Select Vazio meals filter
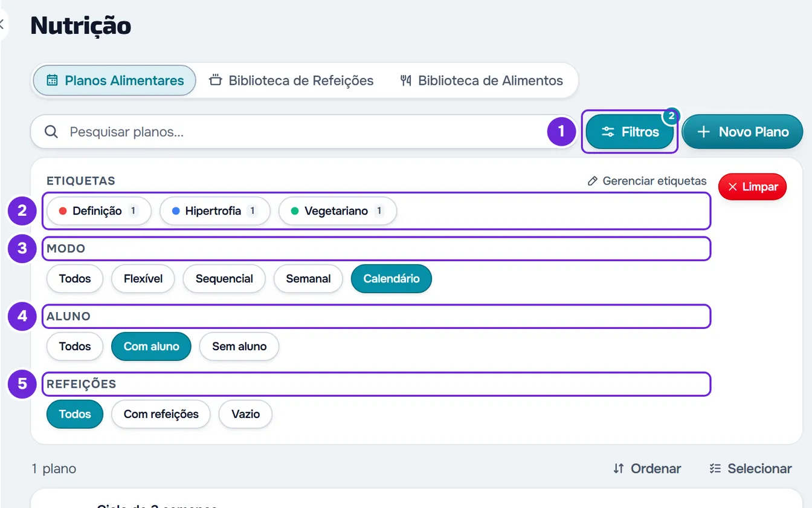This screenshot has width=812, height=508. click(x=245, y=414)
